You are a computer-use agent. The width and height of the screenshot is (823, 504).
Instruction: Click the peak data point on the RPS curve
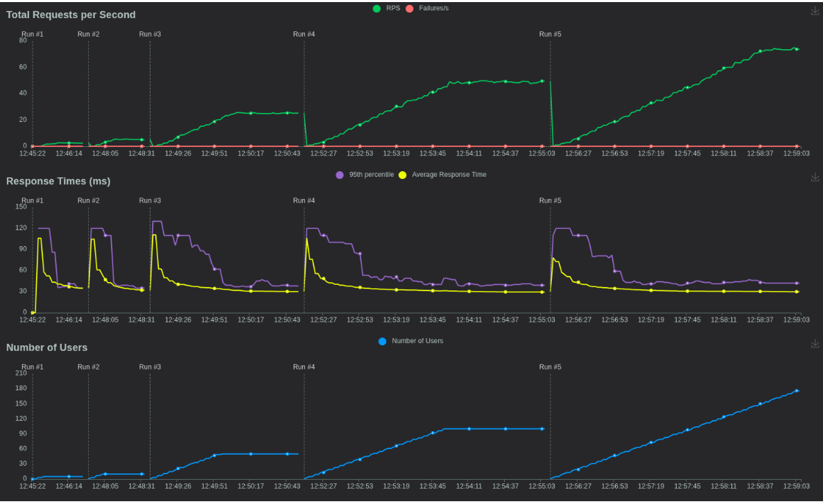tap(794, 49)
